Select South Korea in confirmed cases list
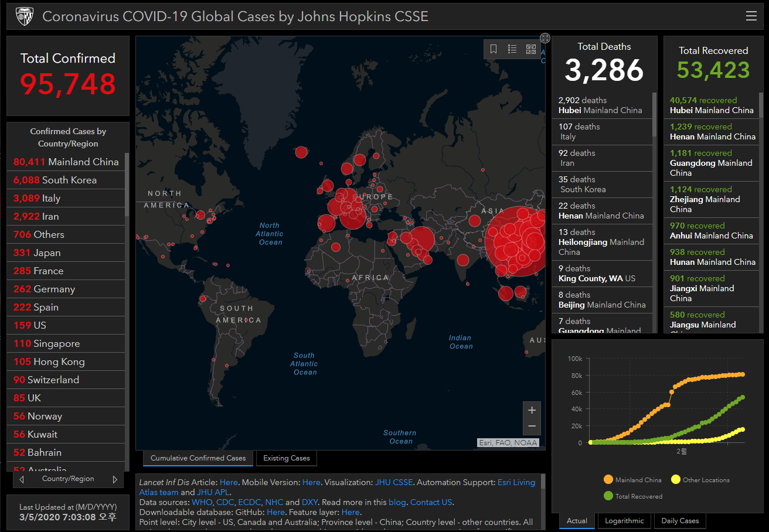This screenshot has width=769, height=532. coord(66,180)
